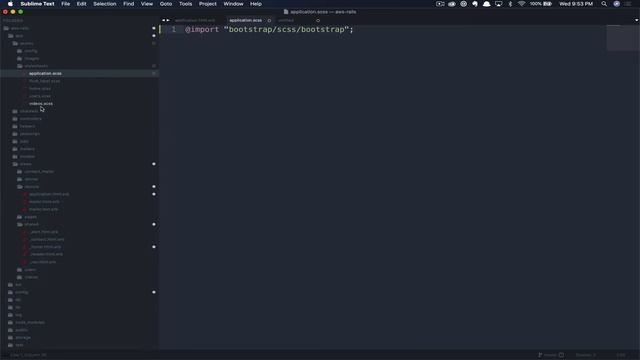
Task: Expand the node_modules folder
Action: click(30, 322)
